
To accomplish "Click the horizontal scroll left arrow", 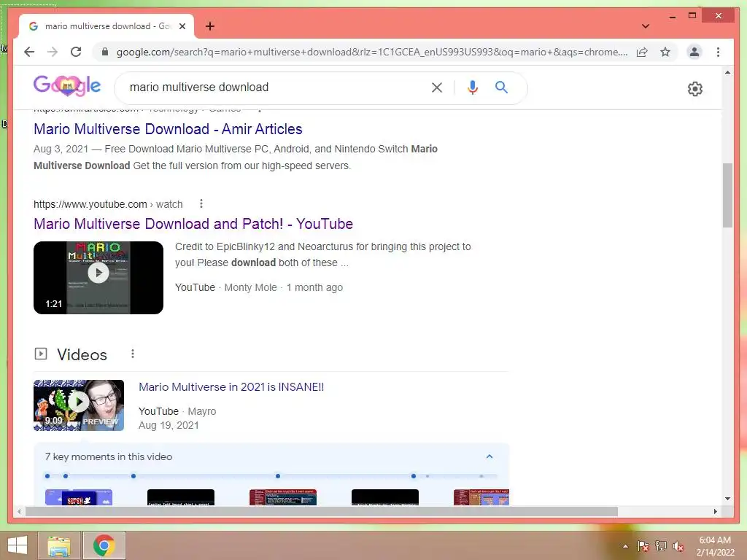I will tap(19, 511).
